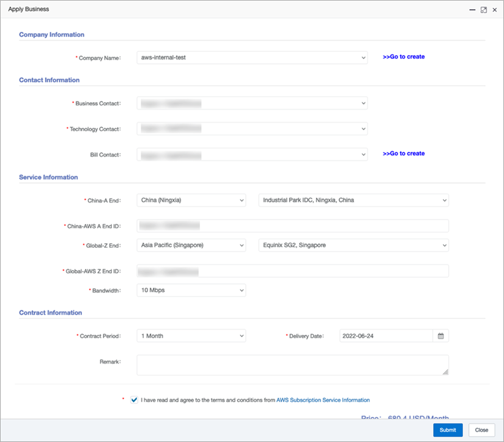Click the Service Information section heading
The height and width of the screenshot is (442, 504).
tap(48, 178)
